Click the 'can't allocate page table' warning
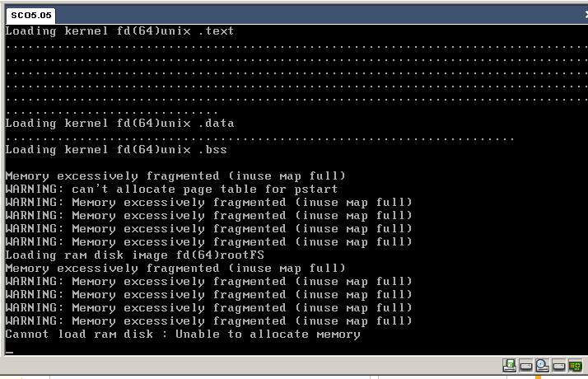This screenshot has width=588, height=379. [171, 189]
